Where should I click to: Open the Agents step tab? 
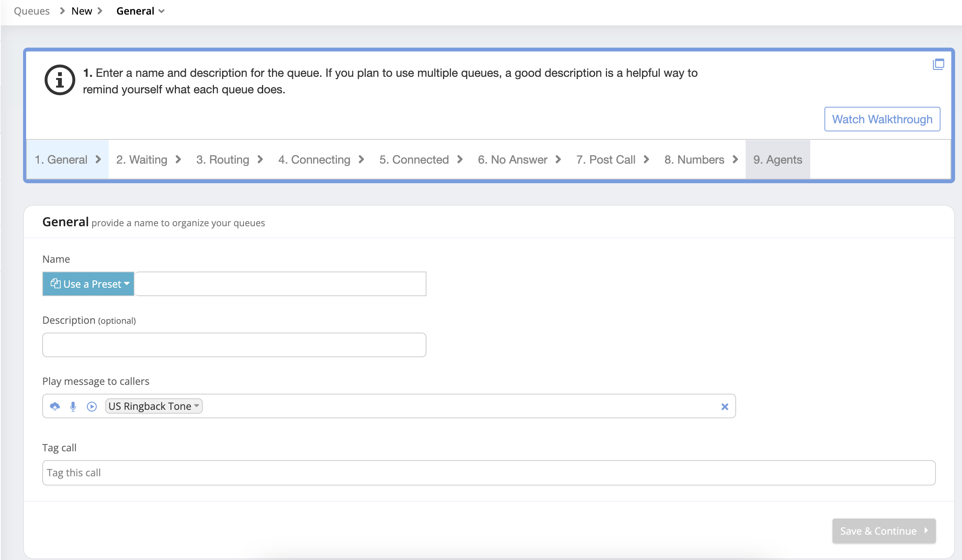coord(778,159)
